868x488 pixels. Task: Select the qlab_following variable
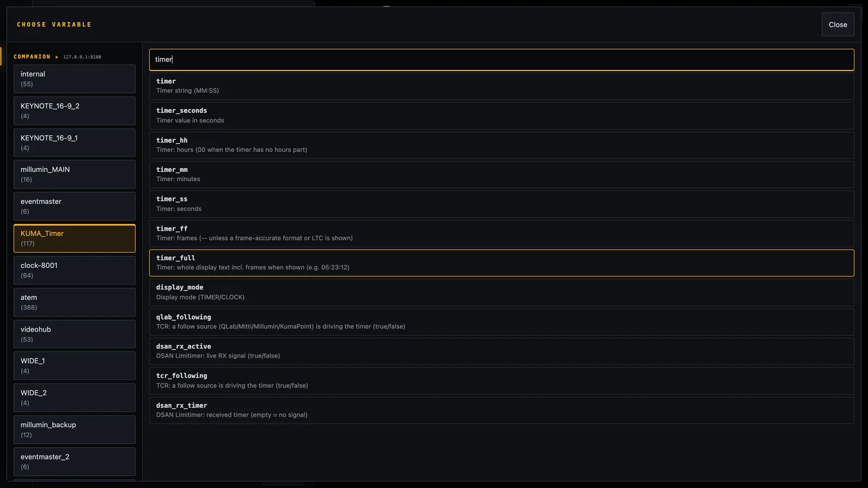pos(501,322)
